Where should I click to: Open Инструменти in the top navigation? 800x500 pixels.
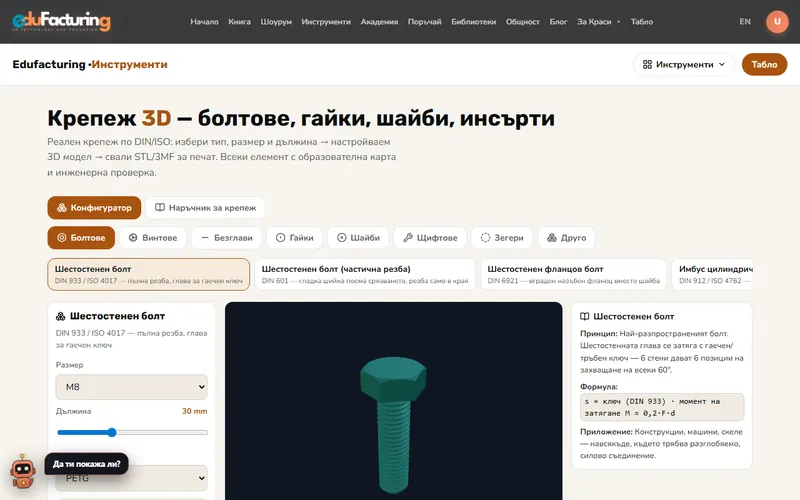(x=326, y=22)
